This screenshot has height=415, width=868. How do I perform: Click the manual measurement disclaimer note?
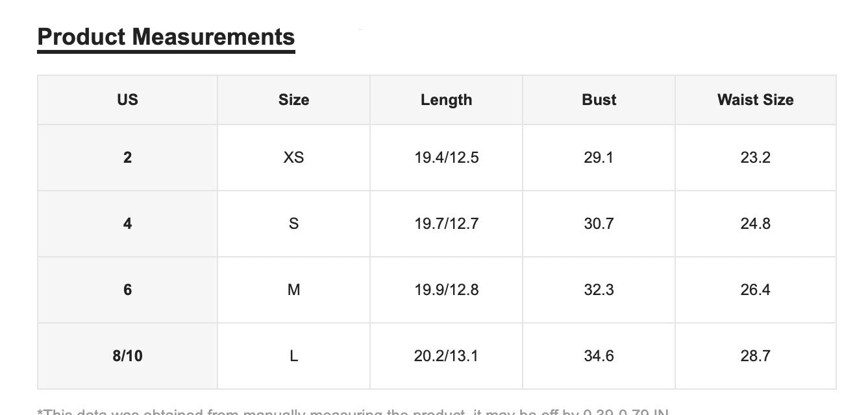[353, 411]
